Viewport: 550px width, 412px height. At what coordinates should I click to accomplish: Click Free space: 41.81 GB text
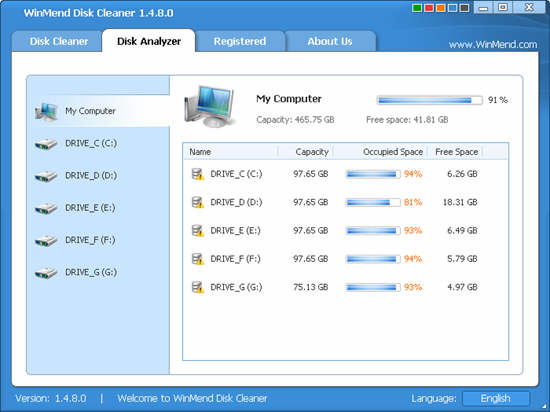click(x=407, y=120)
